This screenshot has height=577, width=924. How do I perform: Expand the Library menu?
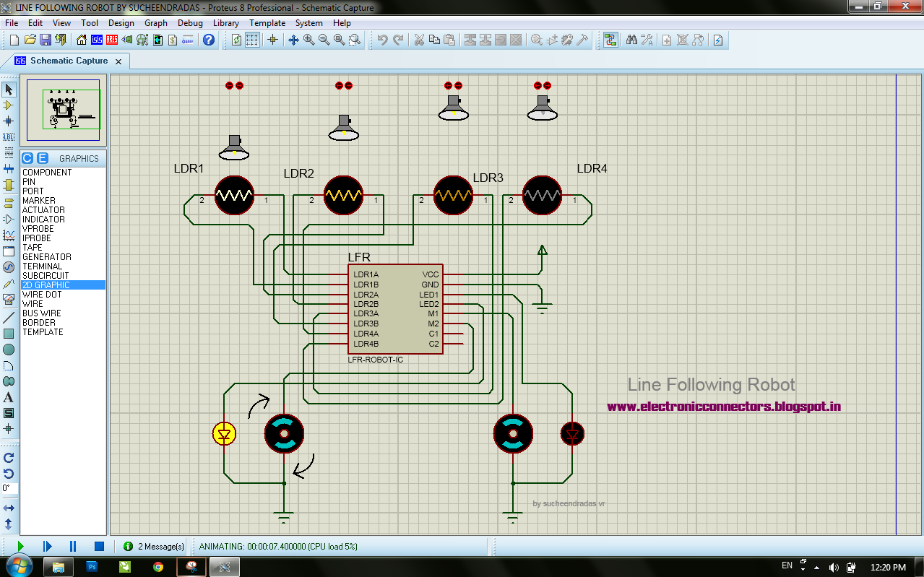click(x=225, y=22)
